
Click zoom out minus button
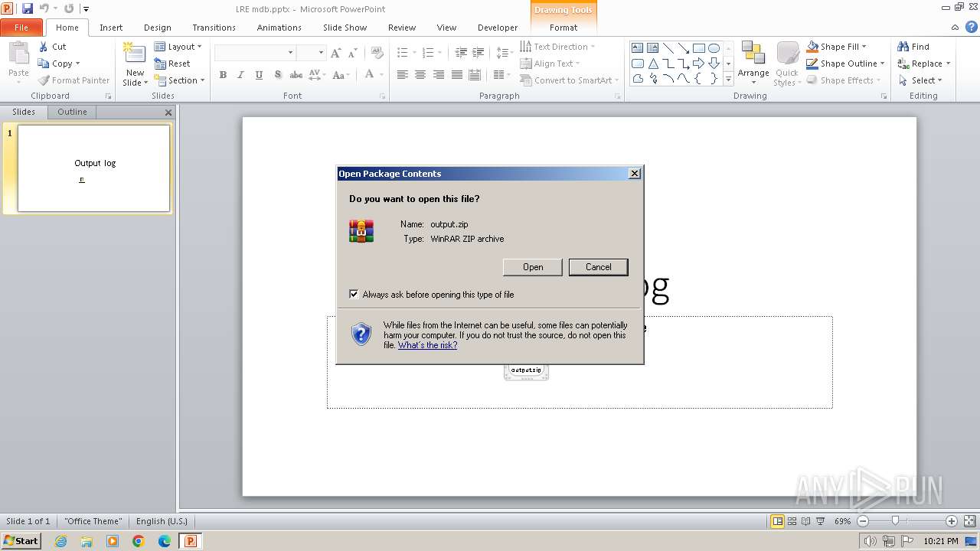[863, 521]
